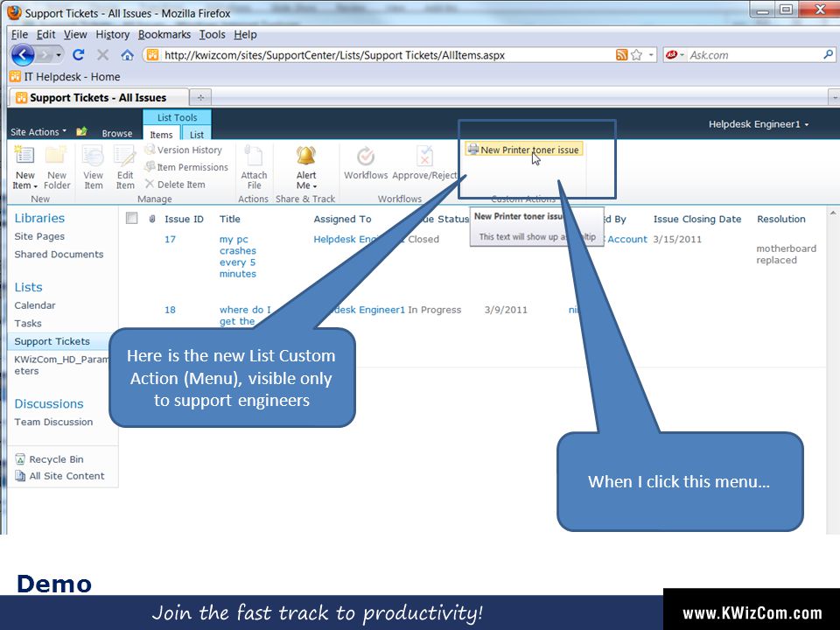Open Version History in ribbon

pos(183,150)
